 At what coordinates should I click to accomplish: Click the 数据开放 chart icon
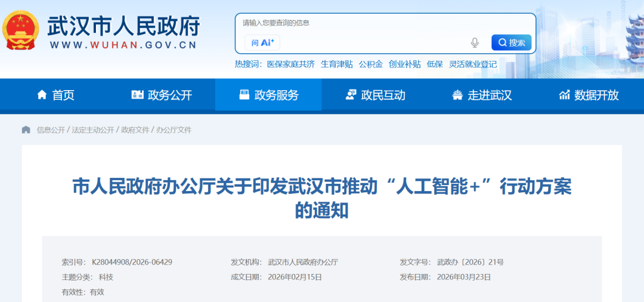pyautogui.click(x=564, y=95)
